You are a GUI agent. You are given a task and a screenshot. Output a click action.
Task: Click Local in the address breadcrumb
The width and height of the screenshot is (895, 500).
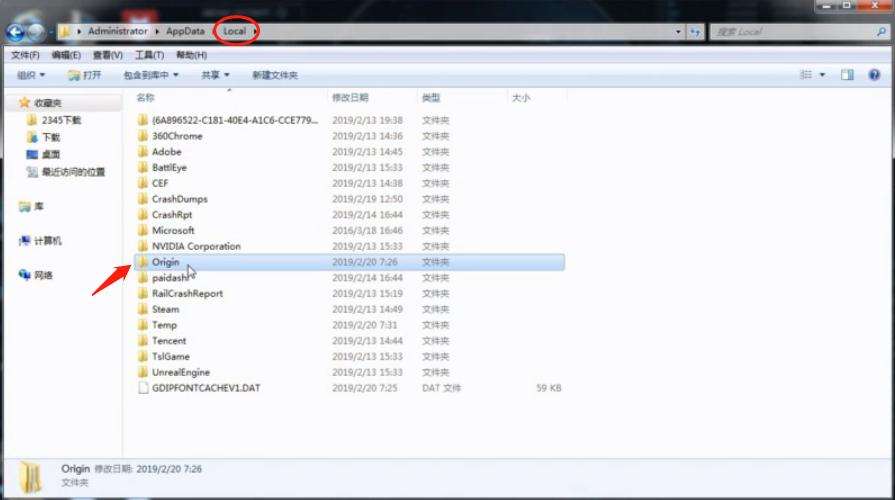(234, 31)
